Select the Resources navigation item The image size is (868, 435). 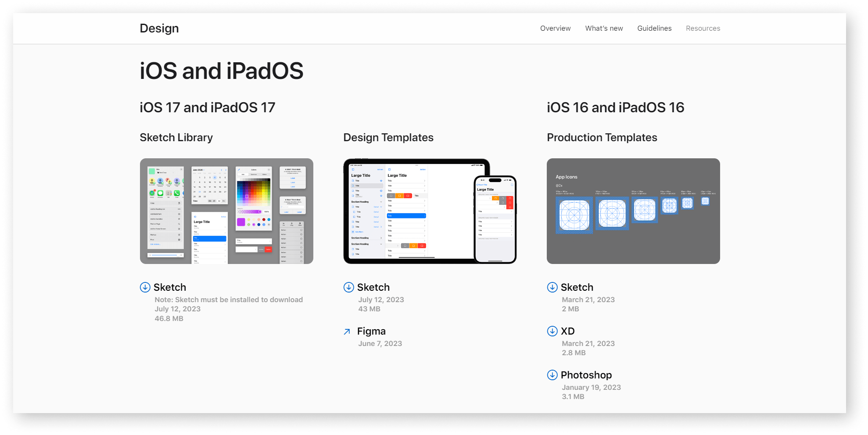(703, 29)
